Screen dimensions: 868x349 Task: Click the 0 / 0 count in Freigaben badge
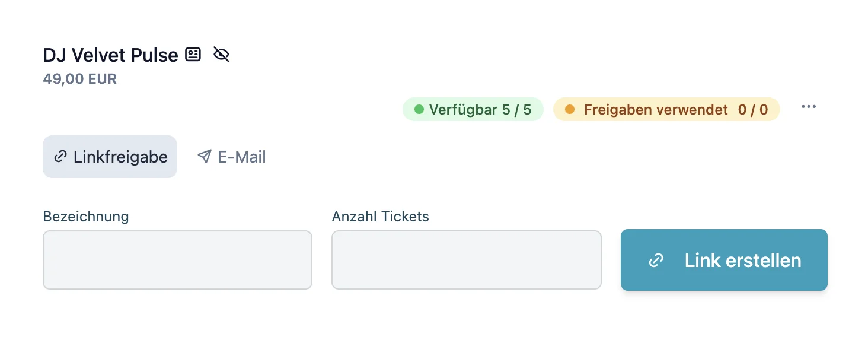[x=752, y=110]
